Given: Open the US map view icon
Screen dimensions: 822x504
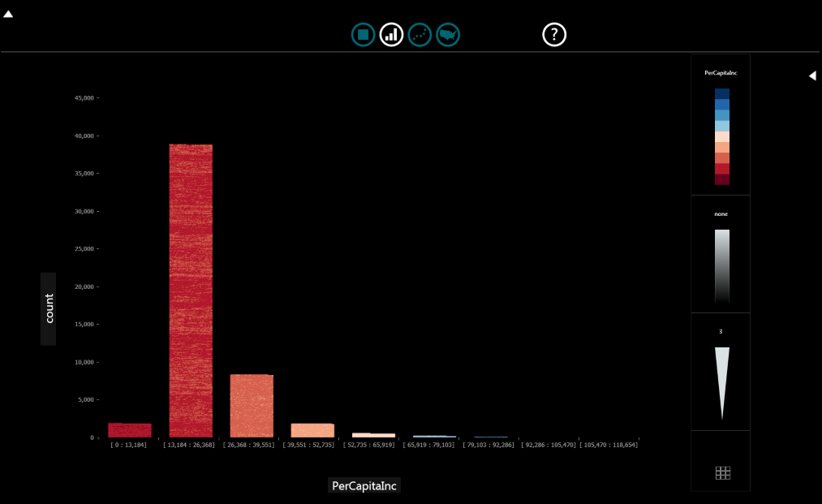Looking at the screenshot, I should [448, 35].
